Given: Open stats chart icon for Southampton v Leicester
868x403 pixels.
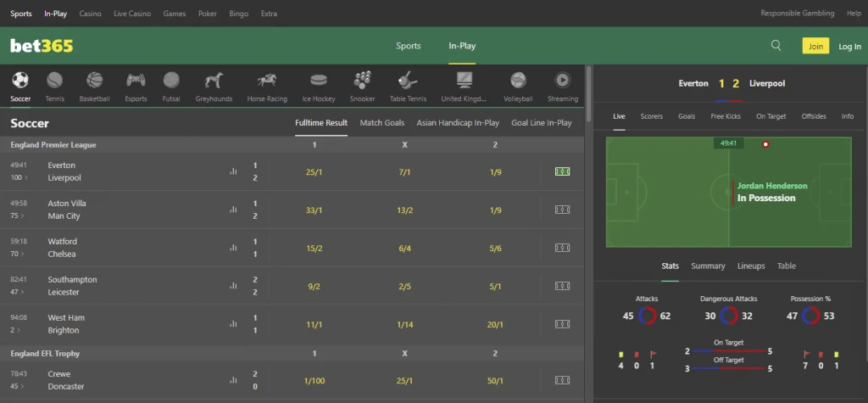Looking at the screenshot, I should [x=233, y=286].
